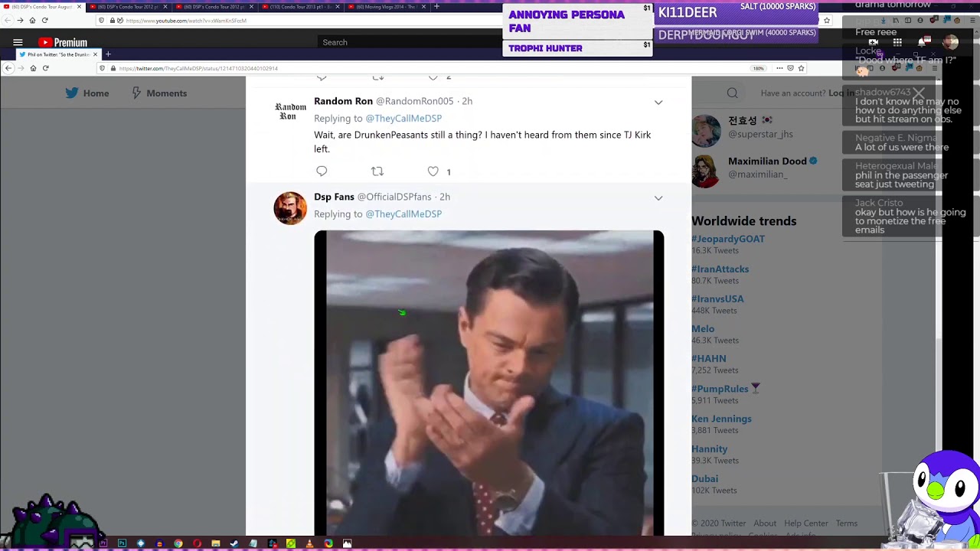Open Photoshop from the taskbar

(122, 543)
